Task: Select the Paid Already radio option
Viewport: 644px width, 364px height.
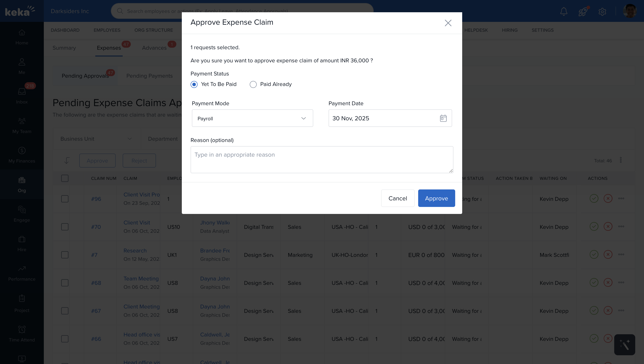Action: pos(253,84)
